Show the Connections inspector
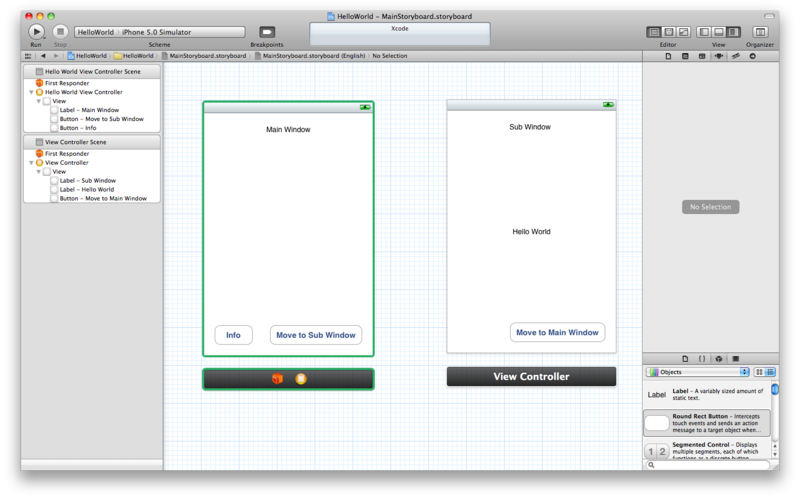 coord(753,56)
